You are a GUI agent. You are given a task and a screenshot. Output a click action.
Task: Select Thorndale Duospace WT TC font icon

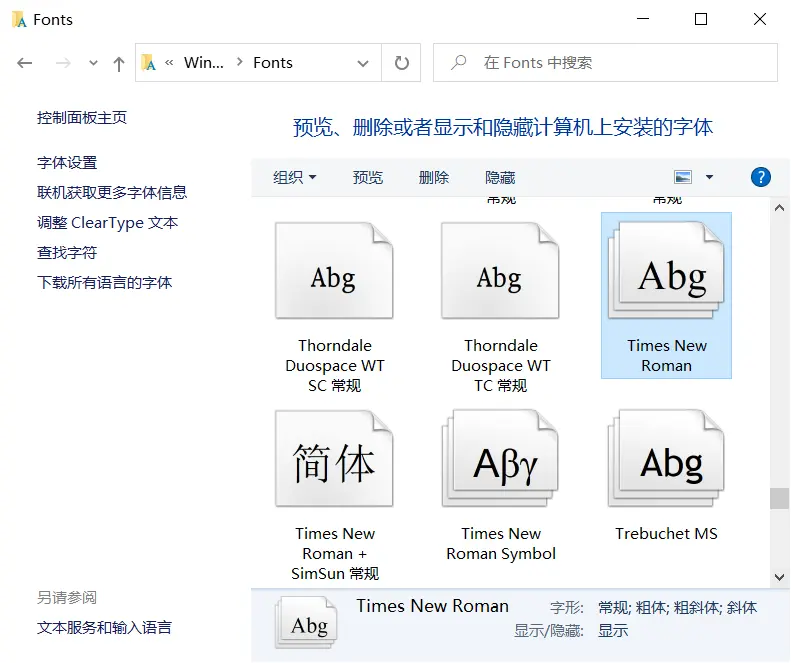tap(500, 270)
